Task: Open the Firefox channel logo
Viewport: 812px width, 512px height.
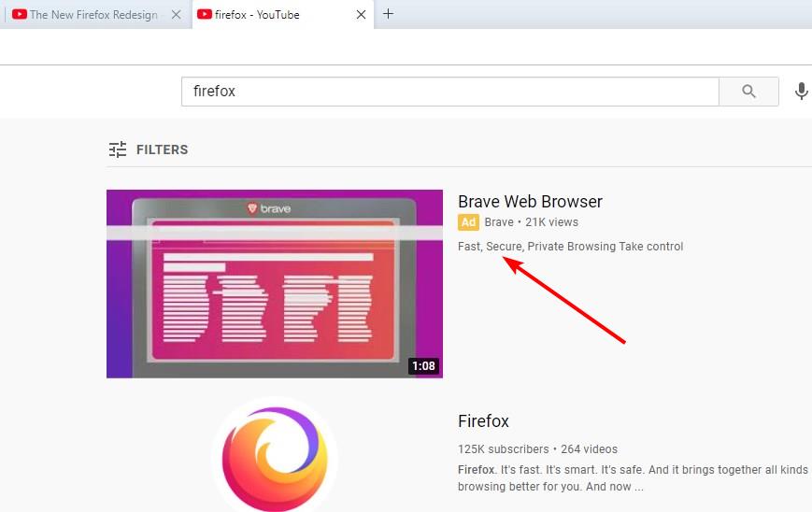Action: click(x=275, y=458)
